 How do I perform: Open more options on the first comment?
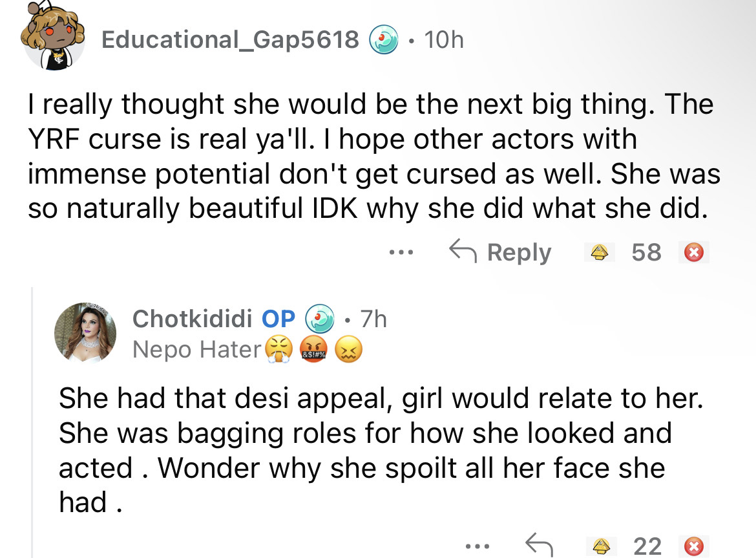click(404, 252)
